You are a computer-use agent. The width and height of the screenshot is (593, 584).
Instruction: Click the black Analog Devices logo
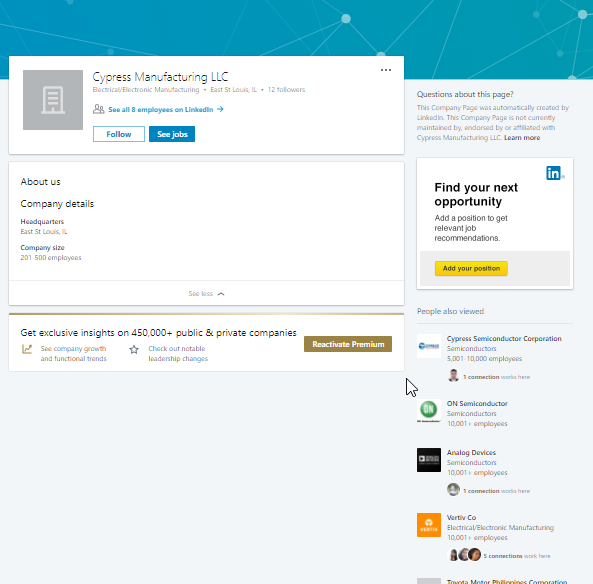point(429,460)
